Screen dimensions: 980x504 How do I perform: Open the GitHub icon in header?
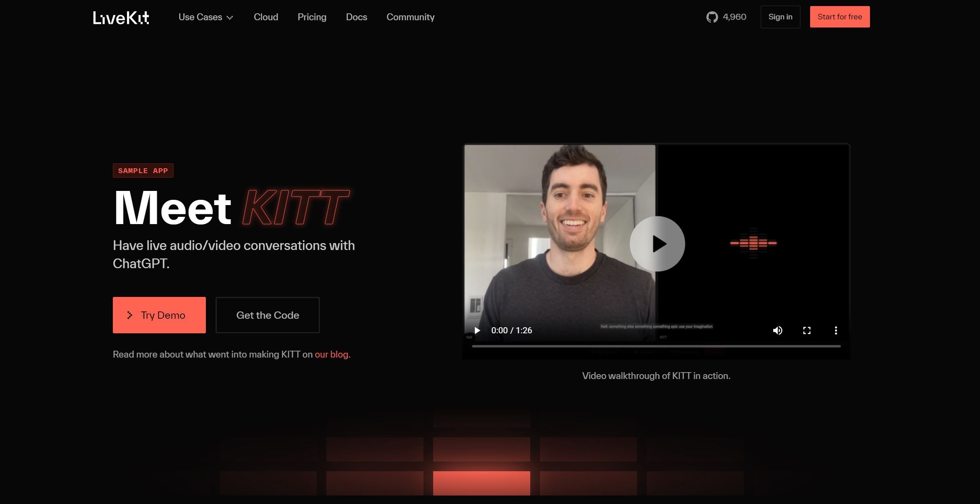click(x=712, y=17)
